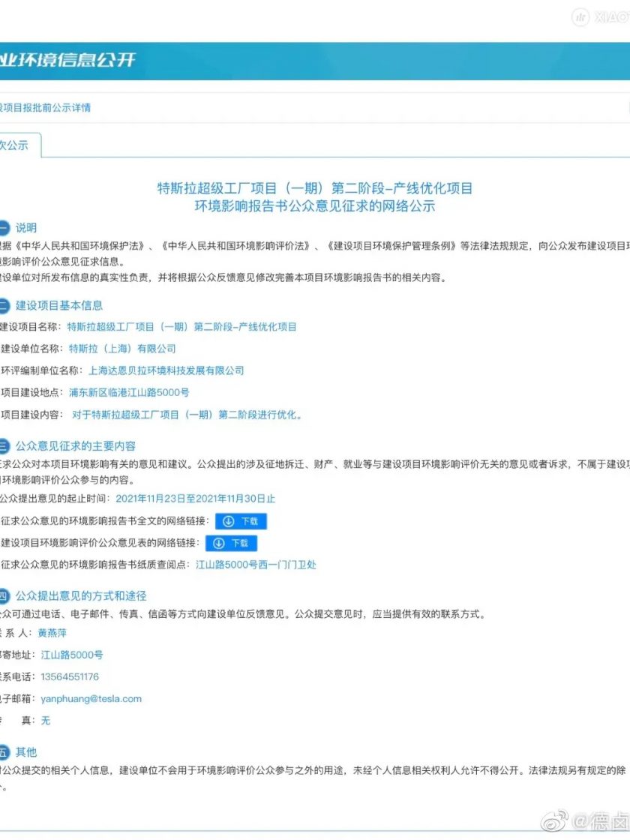Viewport: 630px width, 840px height.
Task: Download the 环境影响报告书全文 report file
Action: tap(241, 521)
